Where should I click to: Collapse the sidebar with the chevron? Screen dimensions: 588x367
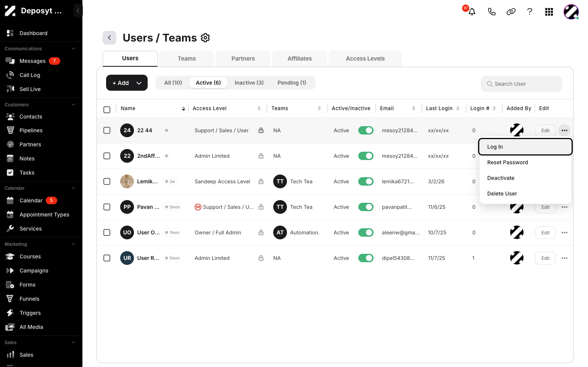tap(78, 11)
